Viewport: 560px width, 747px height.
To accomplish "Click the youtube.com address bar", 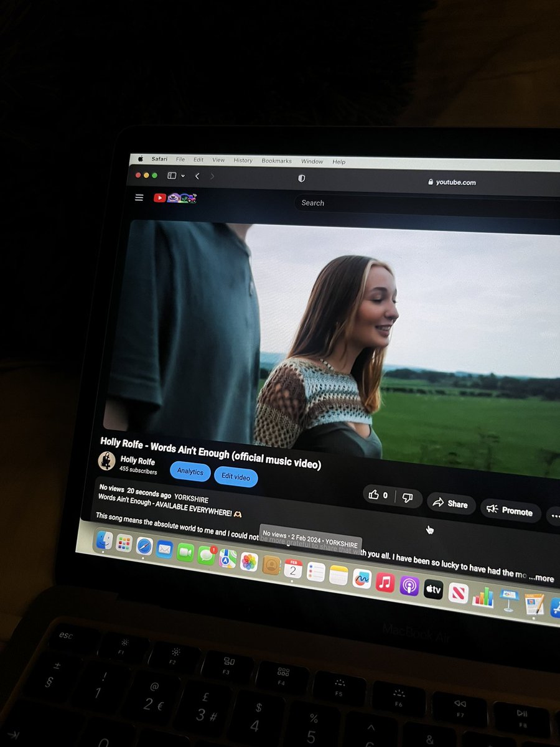I will (454, 182).
